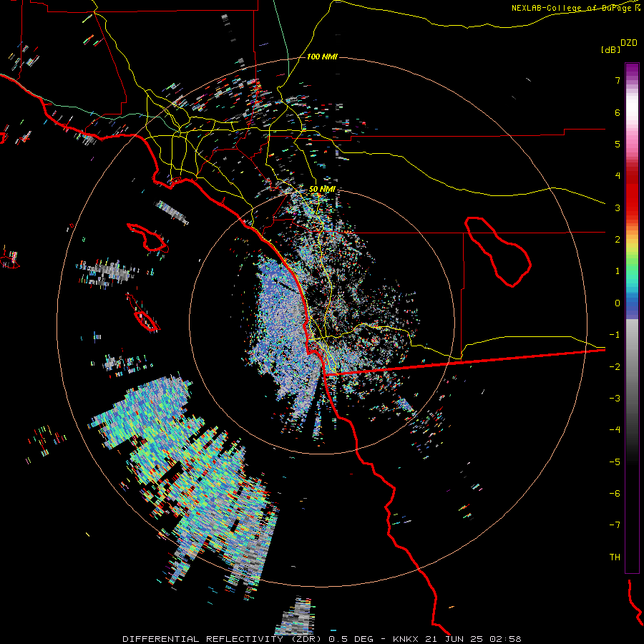The height and width of the screenshot is (644, 644).
Task: Click the 4 dB scale value
Action: (x=618, y=176)
